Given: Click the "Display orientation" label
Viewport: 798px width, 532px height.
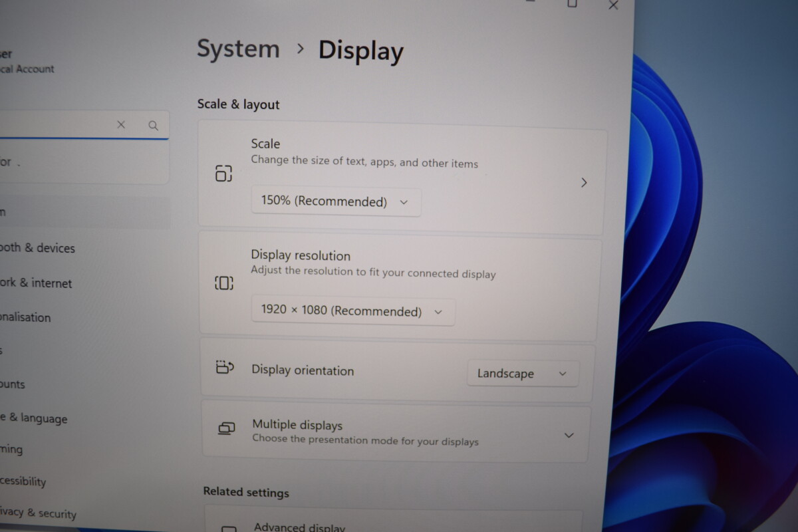Looking at the screenshot, I should [x=303, y=370].
